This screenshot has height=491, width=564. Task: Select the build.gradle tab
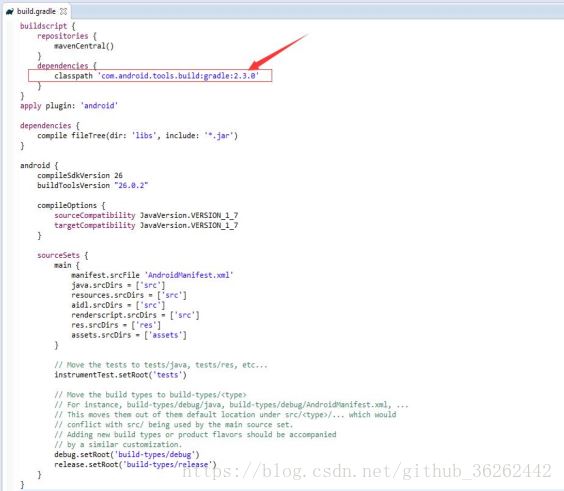point(36,12)
